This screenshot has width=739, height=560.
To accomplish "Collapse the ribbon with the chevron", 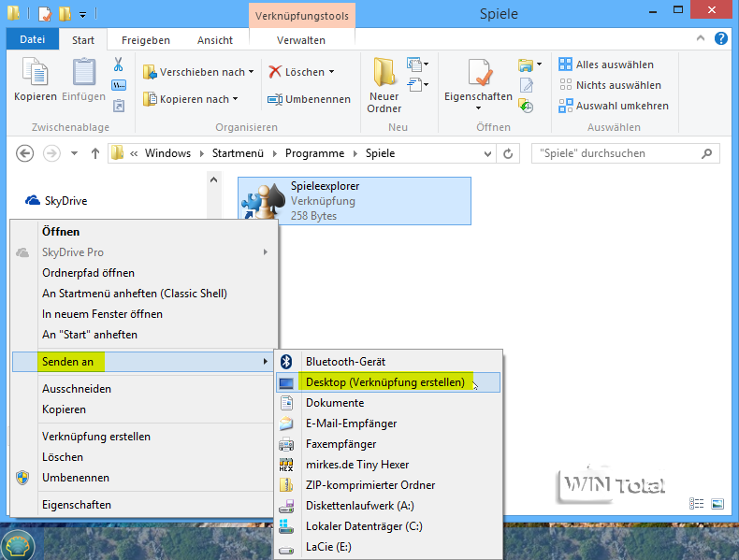I will tap(701, 38).
